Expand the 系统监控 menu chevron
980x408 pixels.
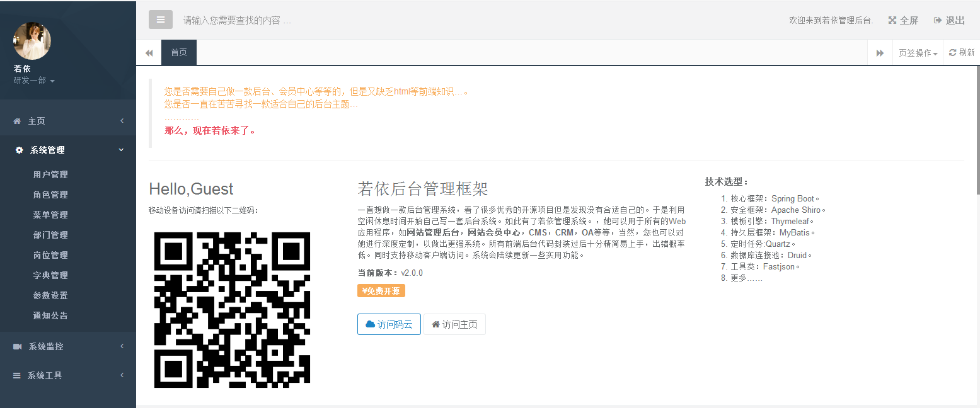122,346
